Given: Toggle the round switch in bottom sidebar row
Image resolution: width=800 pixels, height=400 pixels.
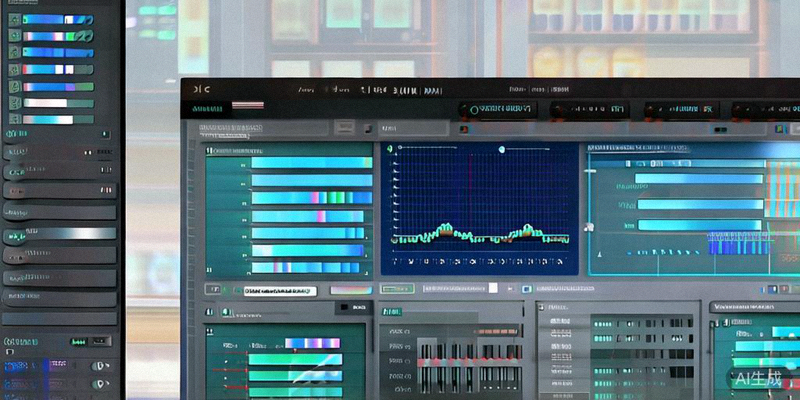Looking at the screenshot, I should pos(100,383).
